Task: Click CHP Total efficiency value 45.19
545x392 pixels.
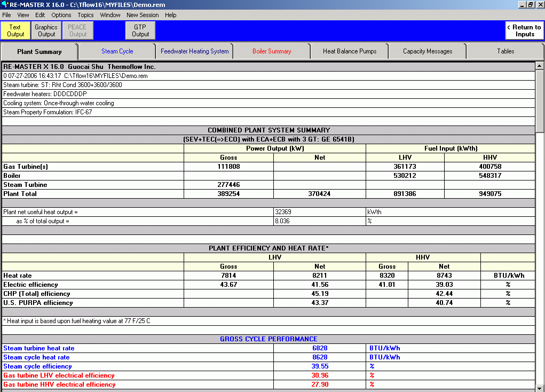Action: (x=320, y=294)
